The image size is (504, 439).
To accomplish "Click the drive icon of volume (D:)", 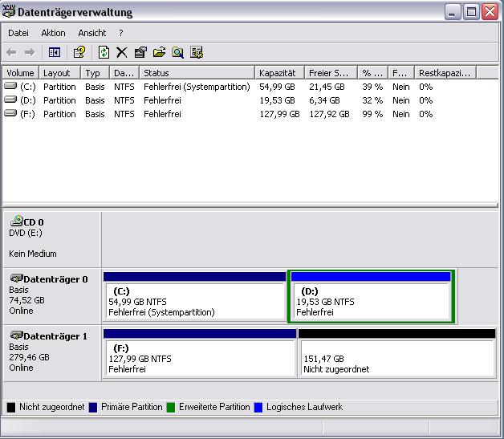I will (x=10, y=100).
